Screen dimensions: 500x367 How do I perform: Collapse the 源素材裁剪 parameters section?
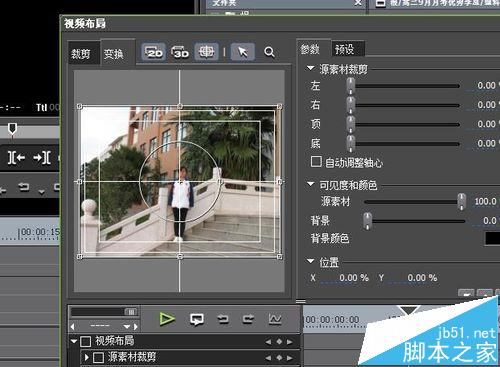(310, 68)
